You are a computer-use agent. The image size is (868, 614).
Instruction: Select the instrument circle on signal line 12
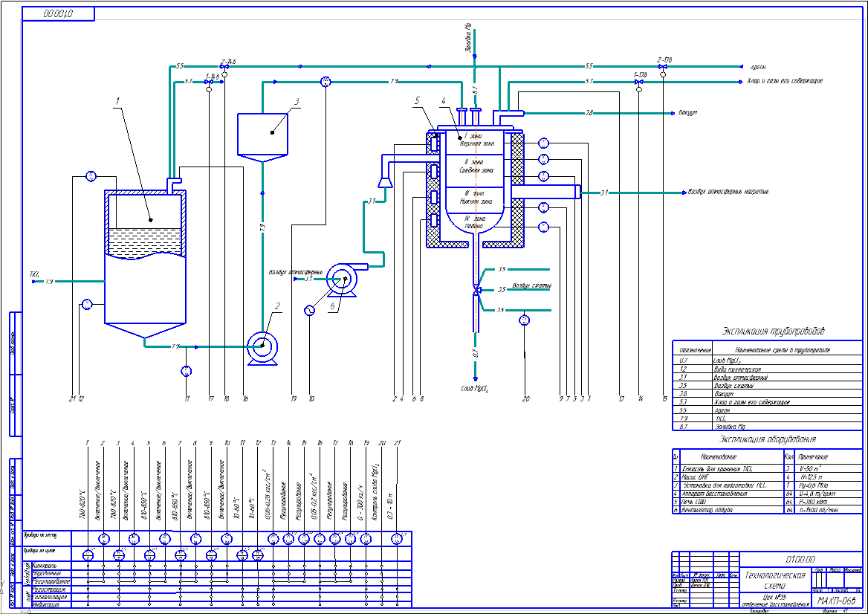(x=87, y=304)
